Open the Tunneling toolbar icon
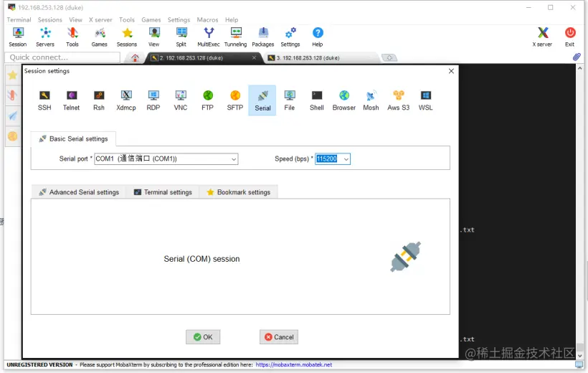This screenshot has height=373, width=588. pyautogui.click(x=235, y=37)
